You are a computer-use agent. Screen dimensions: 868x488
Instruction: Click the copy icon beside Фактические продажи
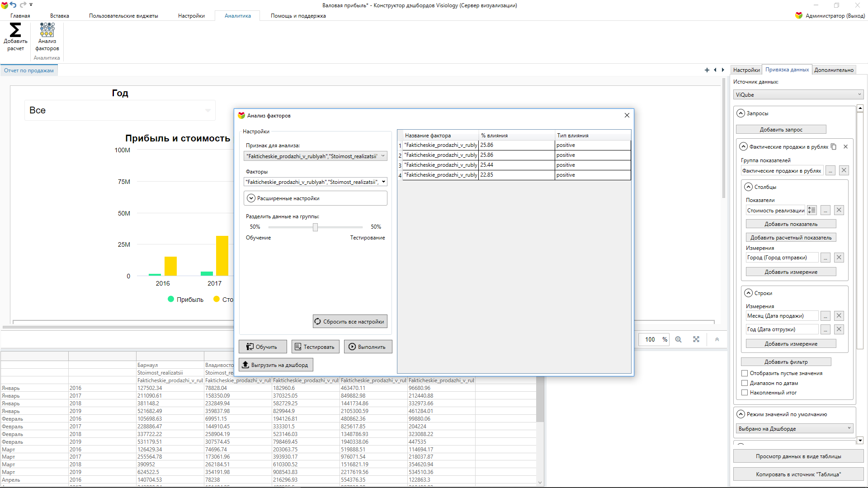click(x=834, y=147)
